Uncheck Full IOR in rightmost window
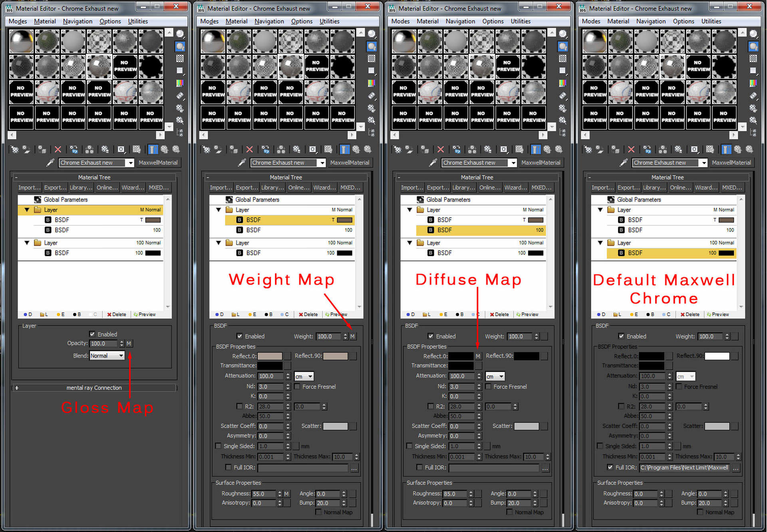Image resolution: width=767 pixels, height=532 pixels. (610, 467)
